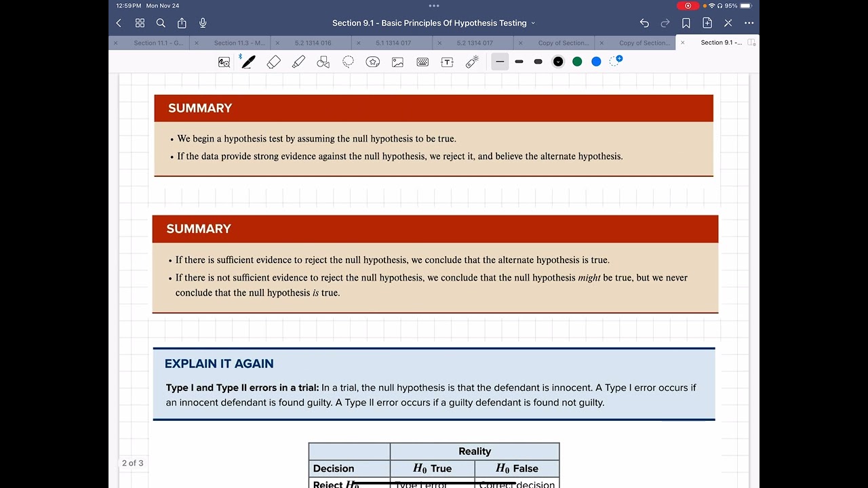Select the Text box tool
868x488 pixels.
(447, 62)
